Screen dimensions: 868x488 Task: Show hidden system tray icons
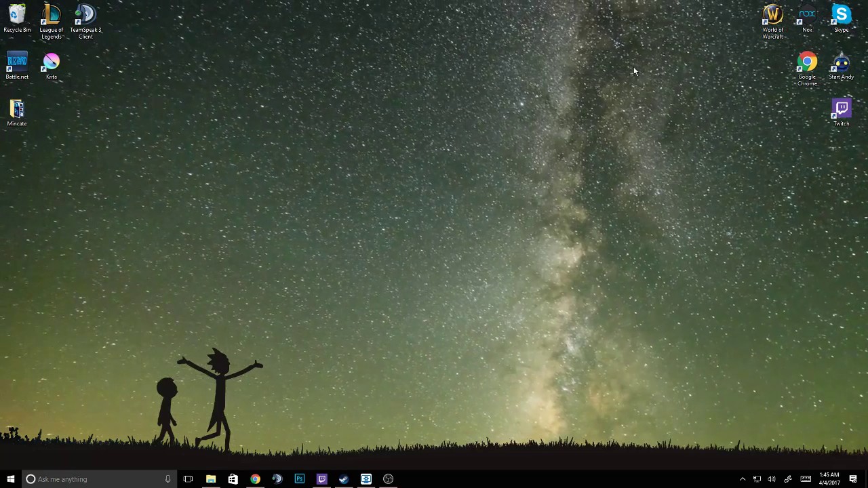coord(743,479)
